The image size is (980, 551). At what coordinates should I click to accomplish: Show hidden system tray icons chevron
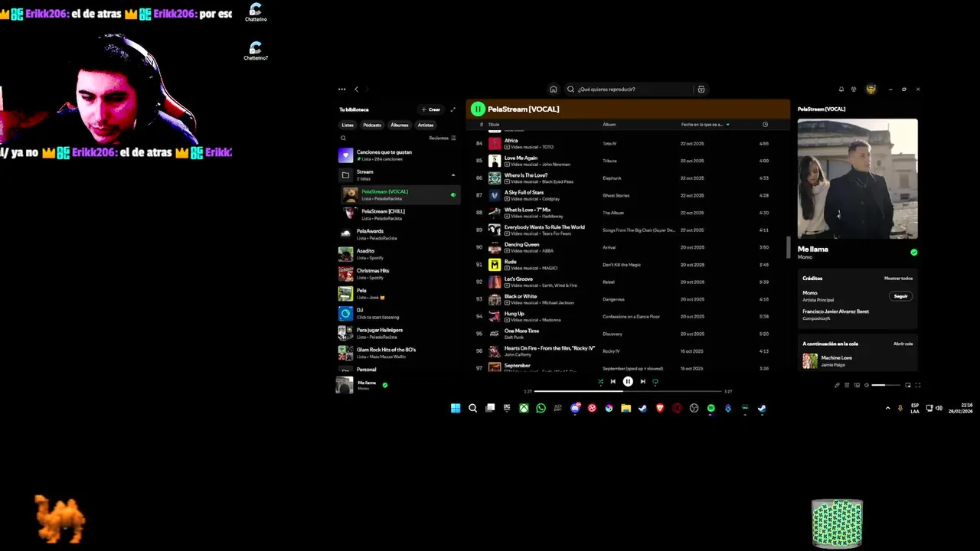pos(888,409)
